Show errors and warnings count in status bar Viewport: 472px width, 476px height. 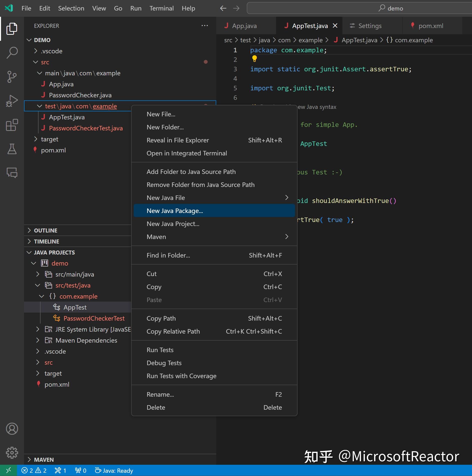coord(34,470)
